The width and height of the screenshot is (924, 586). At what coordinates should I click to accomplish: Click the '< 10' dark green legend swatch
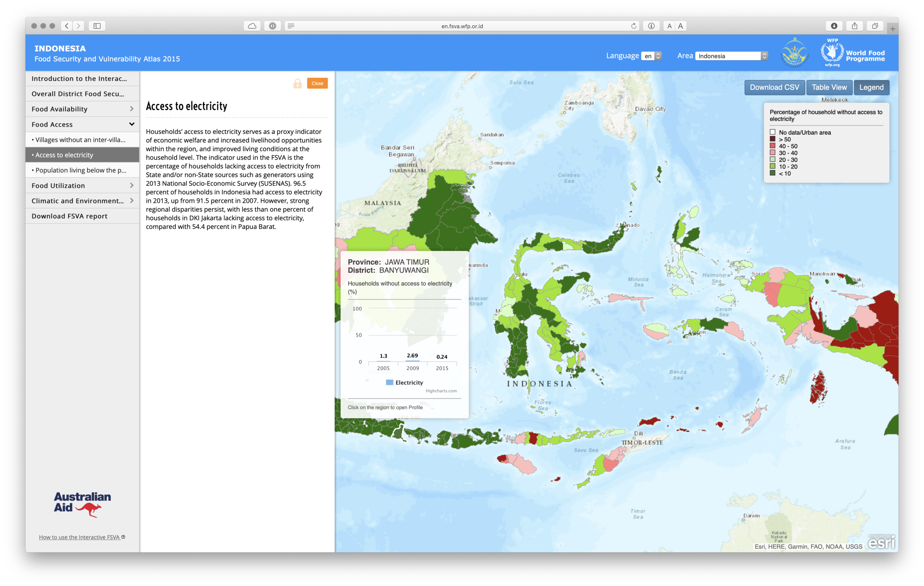(x=772, y=173)
